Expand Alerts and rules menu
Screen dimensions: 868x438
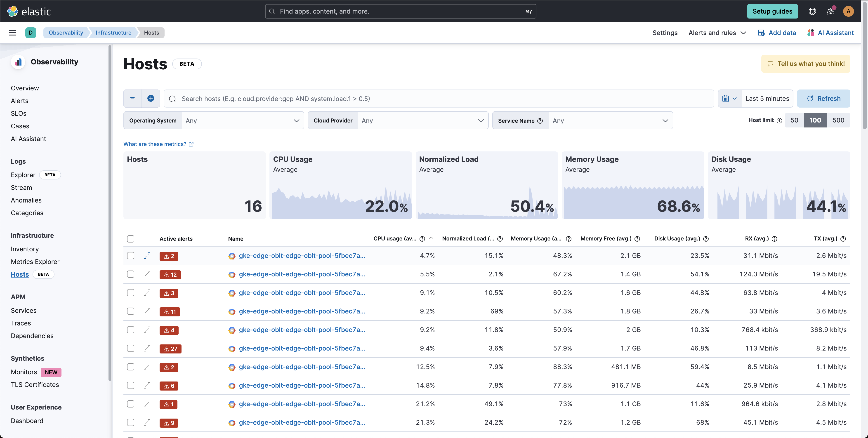(x=717, y=33)
